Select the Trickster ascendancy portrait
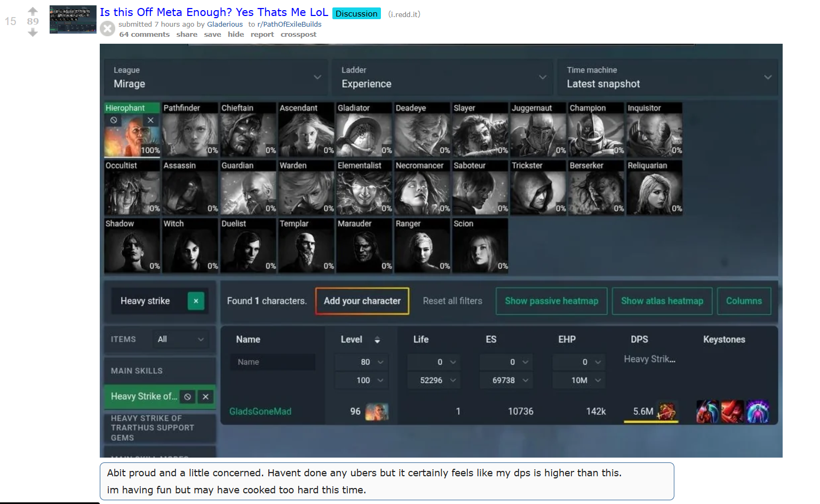 tap(538, 187)
